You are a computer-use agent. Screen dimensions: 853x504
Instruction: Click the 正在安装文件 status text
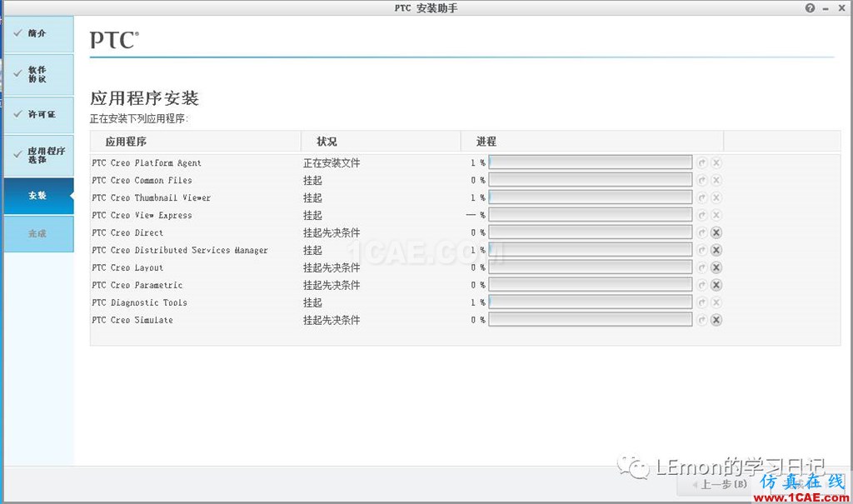tap(332, 162)
